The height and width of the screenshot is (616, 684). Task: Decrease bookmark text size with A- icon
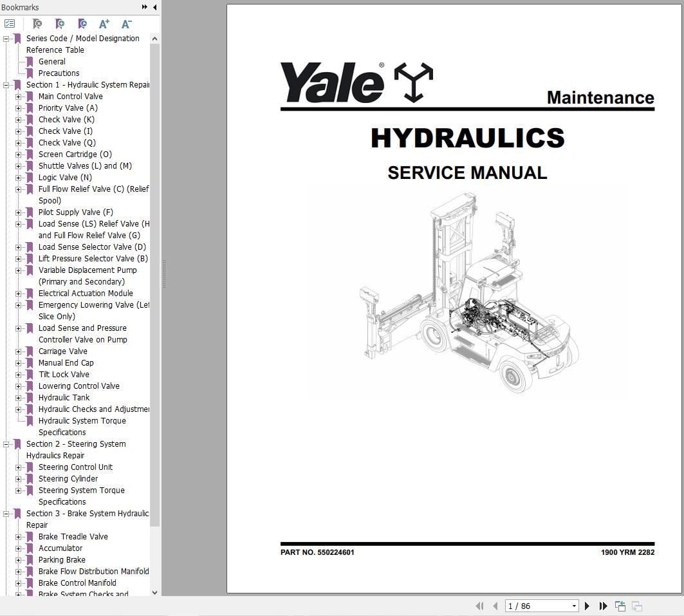click(x=127, y=24)
